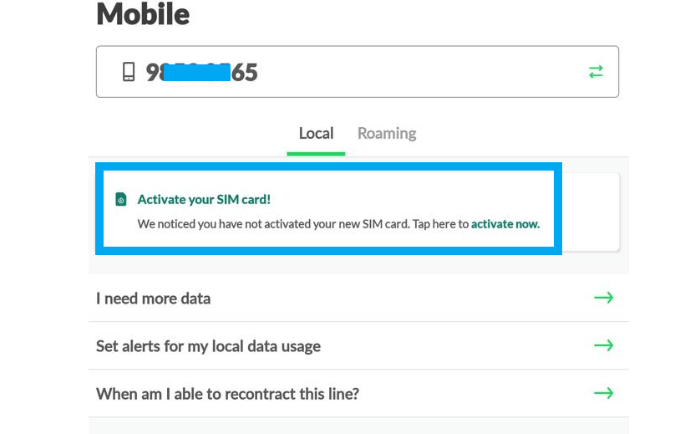Click the SIM card icon in banner
Image resolution: width=680 pixels, height=434 pixels.
coord(121,199)
